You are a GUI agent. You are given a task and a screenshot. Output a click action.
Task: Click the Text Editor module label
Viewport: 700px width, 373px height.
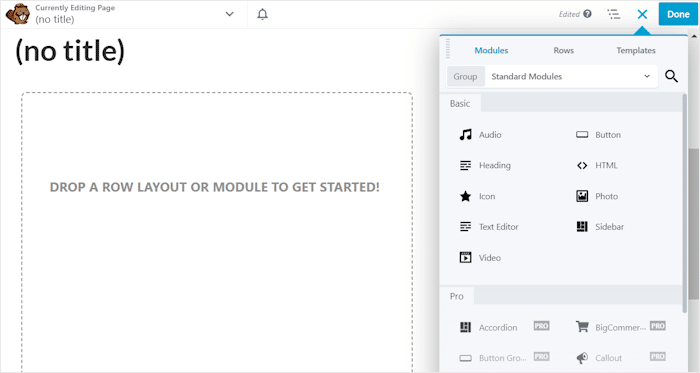click(x=499, y=227)
